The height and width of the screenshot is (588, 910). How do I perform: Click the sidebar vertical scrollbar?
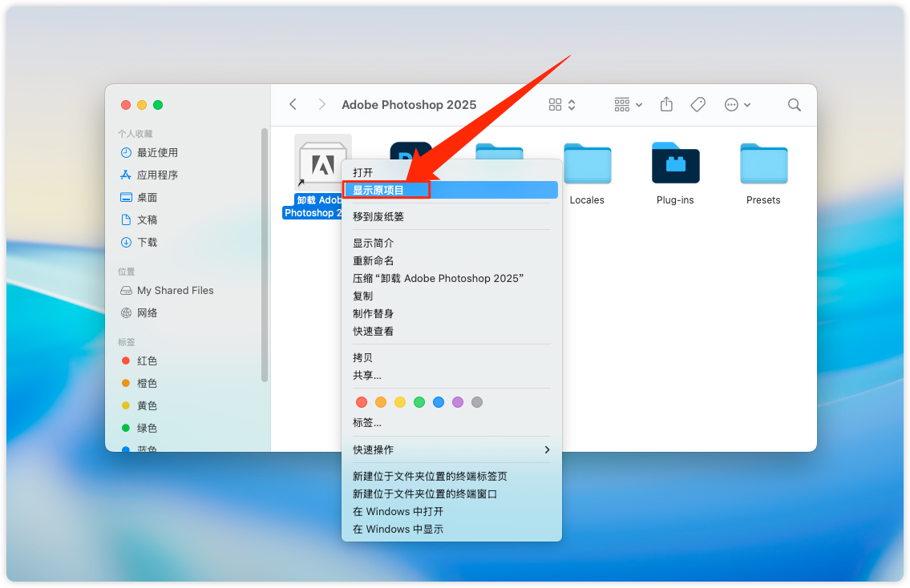tap(265, 255)
